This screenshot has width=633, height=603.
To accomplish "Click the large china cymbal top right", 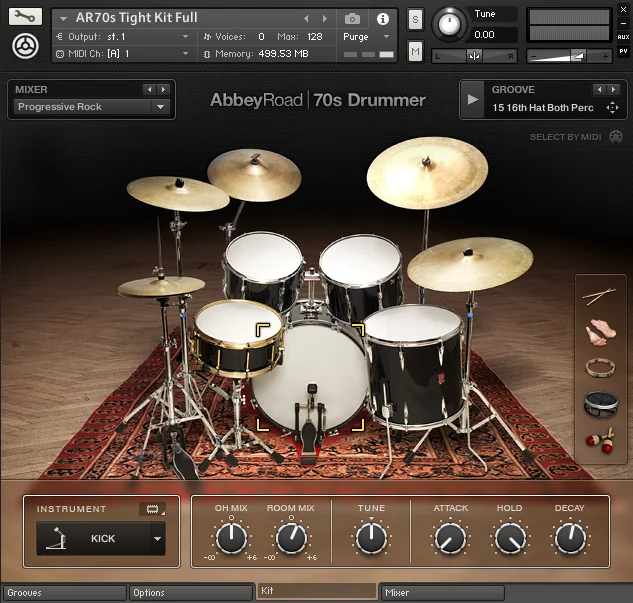I will tap(427, 173).
